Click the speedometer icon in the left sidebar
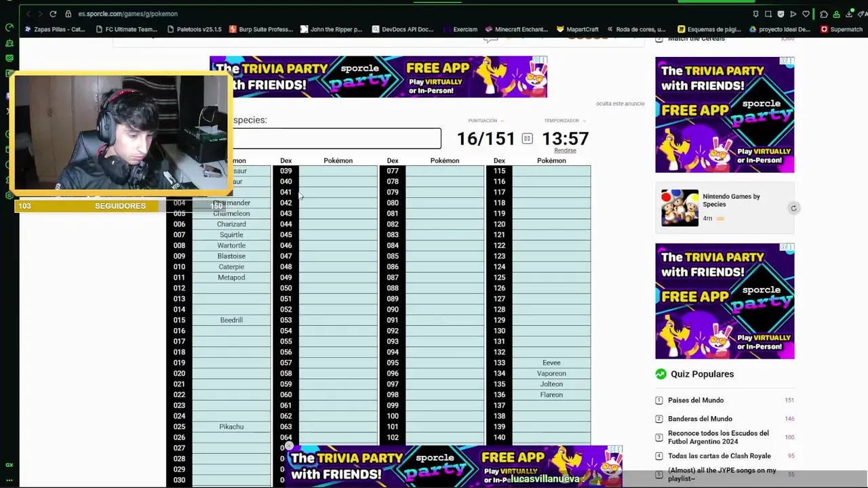This screenshot has height=488, width=868. click(x=9, y=28)
